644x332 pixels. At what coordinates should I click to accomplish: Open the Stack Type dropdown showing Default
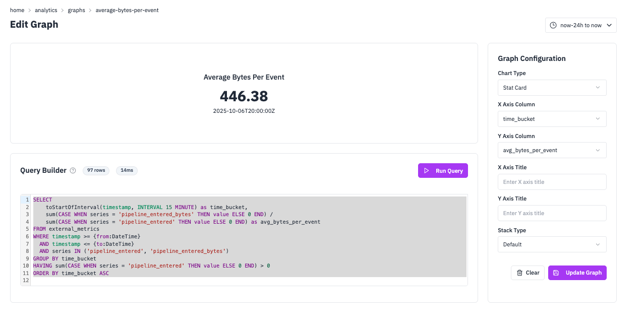552,244
